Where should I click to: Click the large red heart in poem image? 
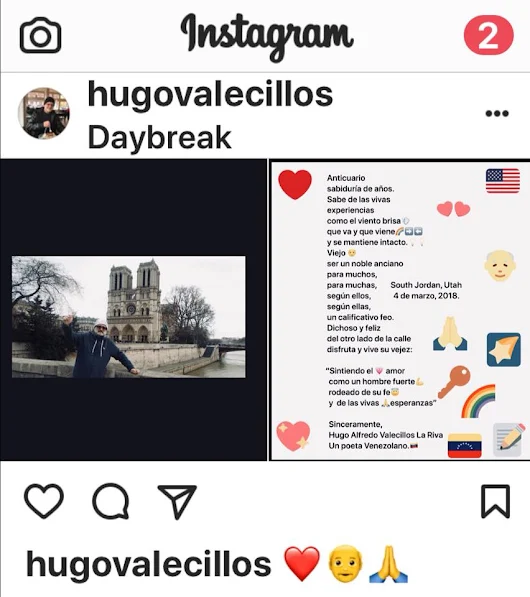click(x=295, y=185)
